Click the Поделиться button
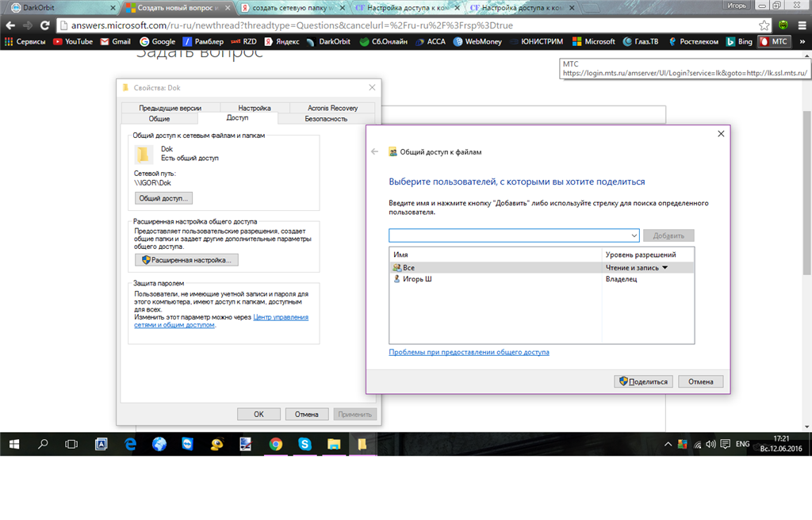 [x=644, y=382]
